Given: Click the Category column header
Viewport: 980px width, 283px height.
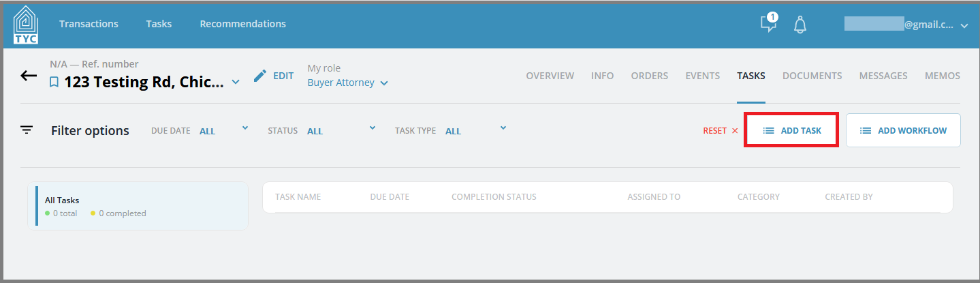Looking at the screenshot, I should point(759,197).
